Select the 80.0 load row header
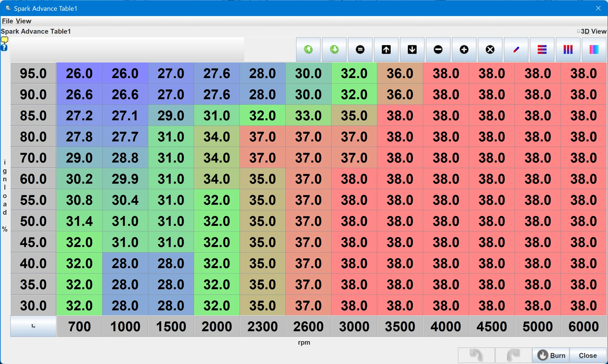608x364 pixels. pos(33,137)
